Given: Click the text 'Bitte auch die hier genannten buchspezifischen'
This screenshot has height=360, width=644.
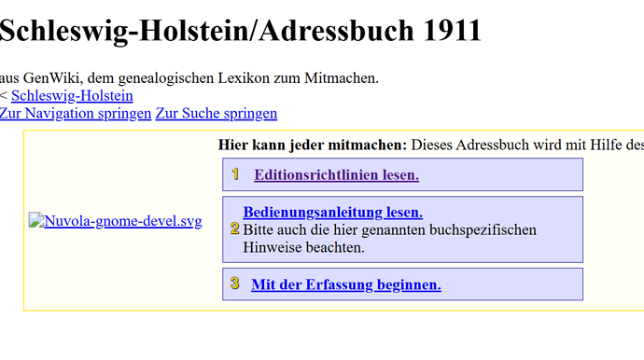Looking at the screenshot, I should coord(389,229).
